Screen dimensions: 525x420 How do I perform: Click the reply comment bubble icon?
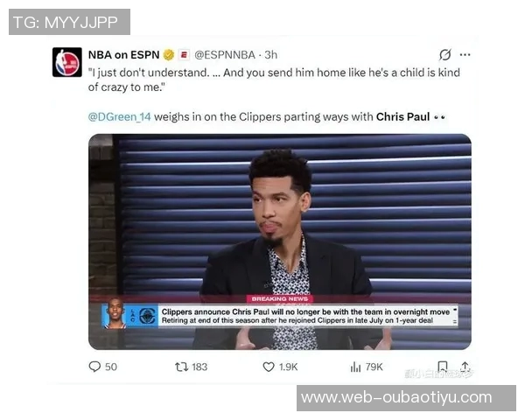tap(94, 367)
